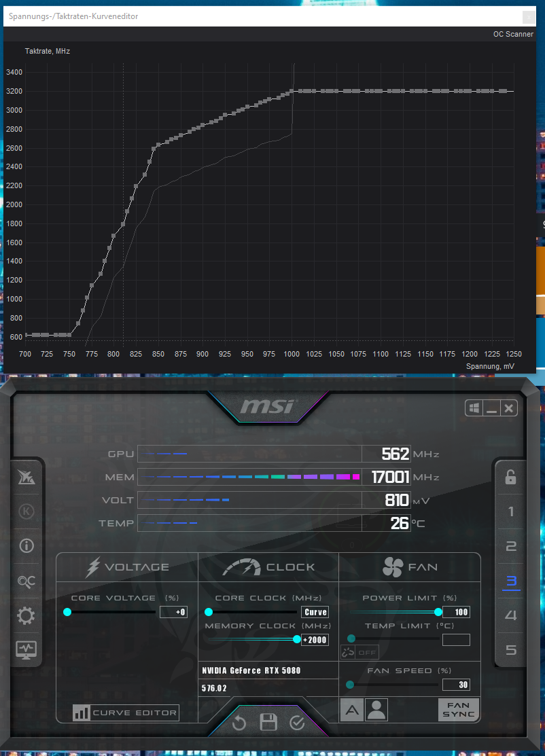Select profile slot 1
The height and width of the screenshot is (756, 545).
point(511,511)
